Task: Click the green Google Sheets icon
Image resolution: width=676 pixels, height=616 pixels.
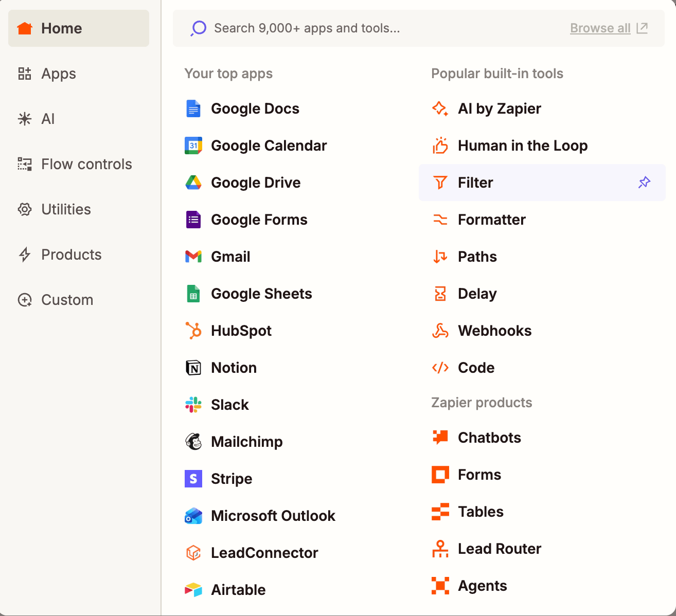Action: point(193,294)
